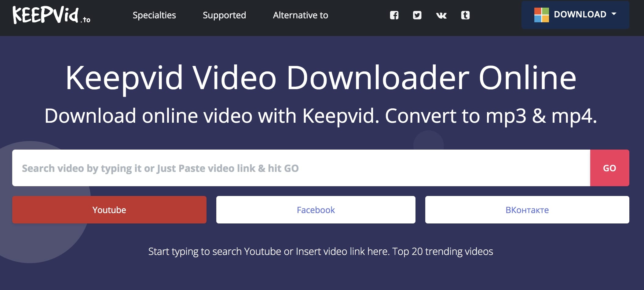The width and height of the screenshot is (644, 290).
Task: Open the Supported menu
Action: (225, 15)
